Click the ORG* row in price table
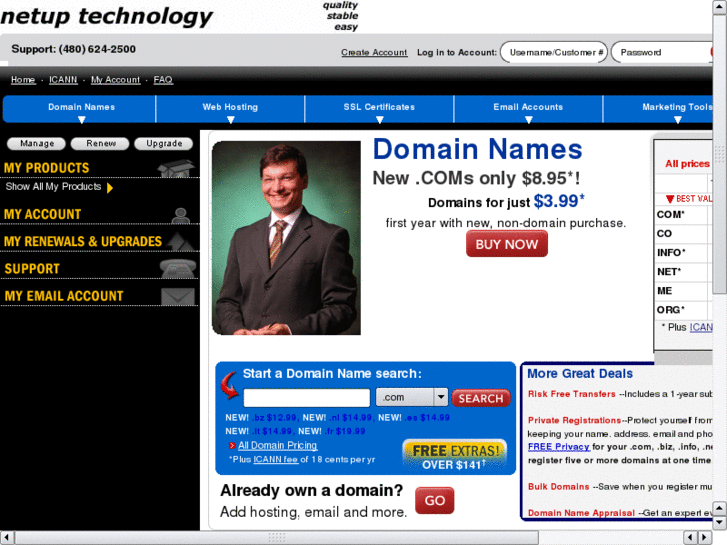The width and height of the screenshot is (727, 545). [x=683, y=310]
